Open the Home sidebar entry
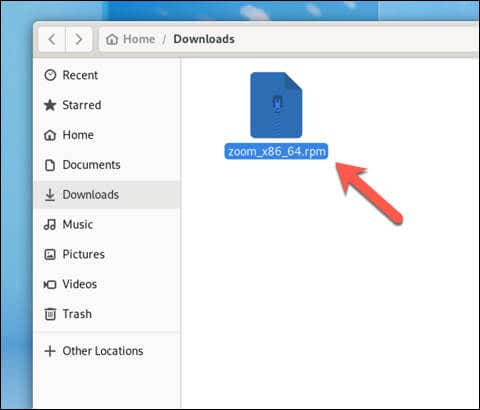This screenshot has width=480, height=410. click(x=107, y=135)
